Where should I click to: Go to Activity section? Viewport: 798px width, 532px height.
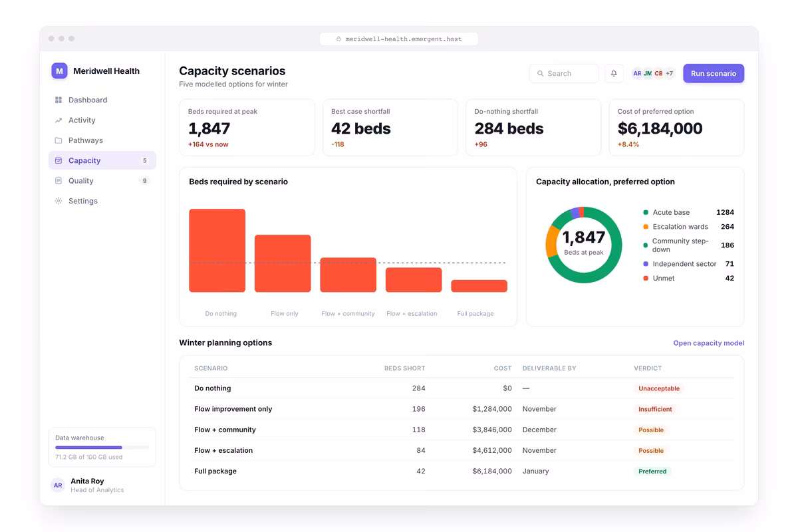tap(102, 120)
